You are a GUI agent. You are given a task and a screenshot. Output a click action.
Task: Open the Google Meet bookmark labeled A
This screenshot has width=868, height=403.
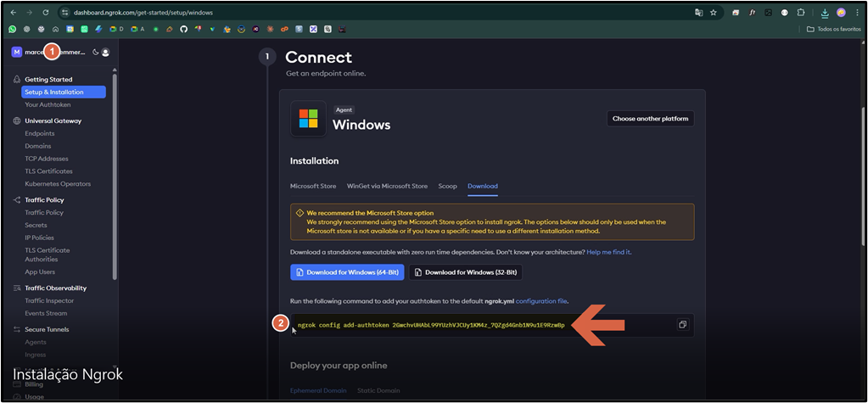click(137, 29)
